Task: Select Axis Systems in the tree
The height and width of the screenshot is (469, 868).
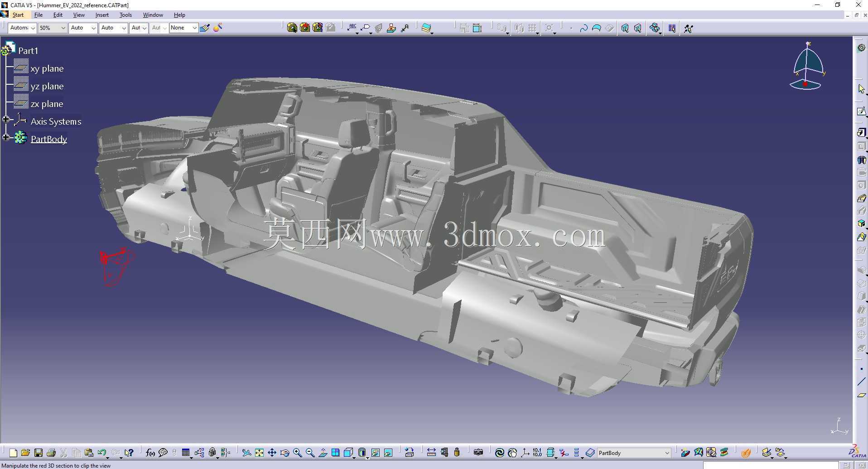Action: [x=56, y=121]
